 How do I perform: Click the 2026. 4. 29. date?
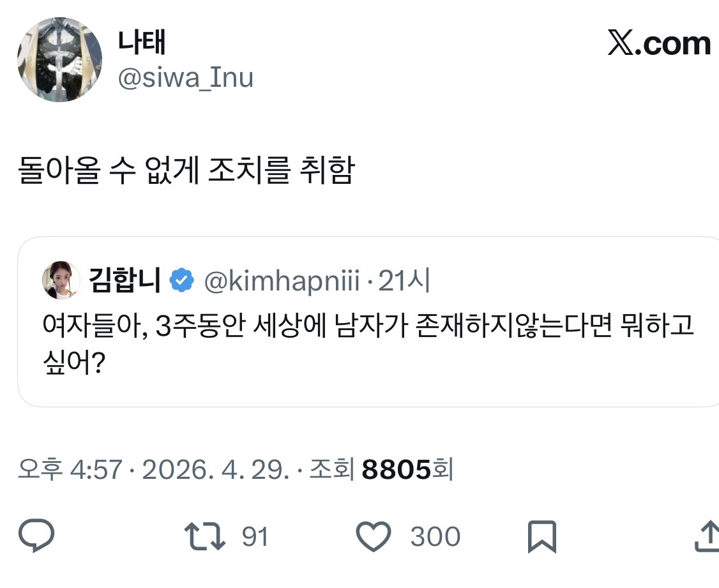coord(216,470)
